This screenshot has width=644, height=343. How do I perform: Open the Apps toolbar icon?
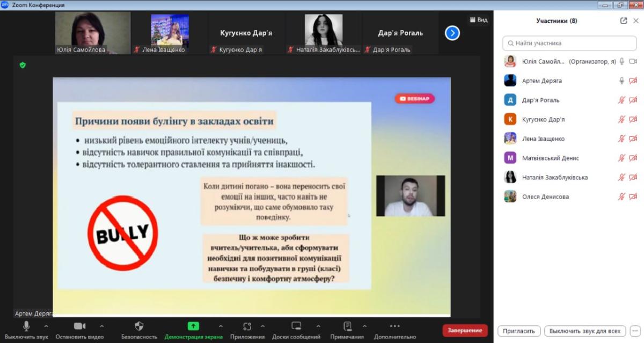click(247, 326)
